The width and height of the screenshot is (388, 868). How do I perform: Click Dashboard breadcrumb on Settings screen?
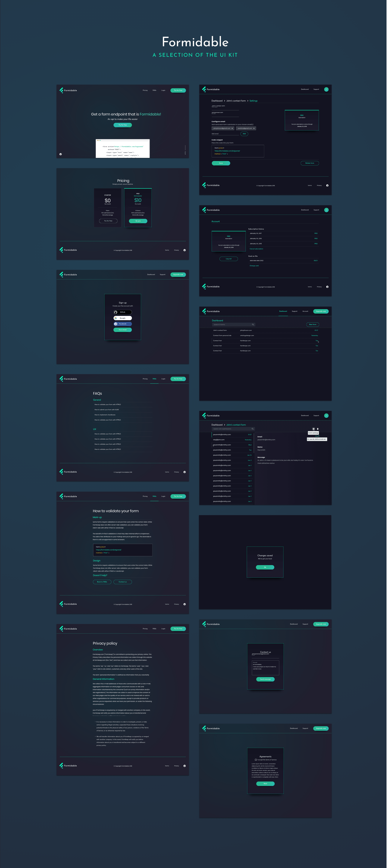coord(217,101)
